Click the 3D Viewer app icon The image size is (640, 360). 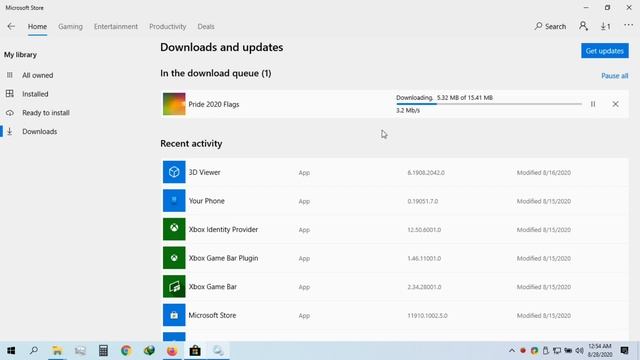pyautogui.click(x=174, y=172)
